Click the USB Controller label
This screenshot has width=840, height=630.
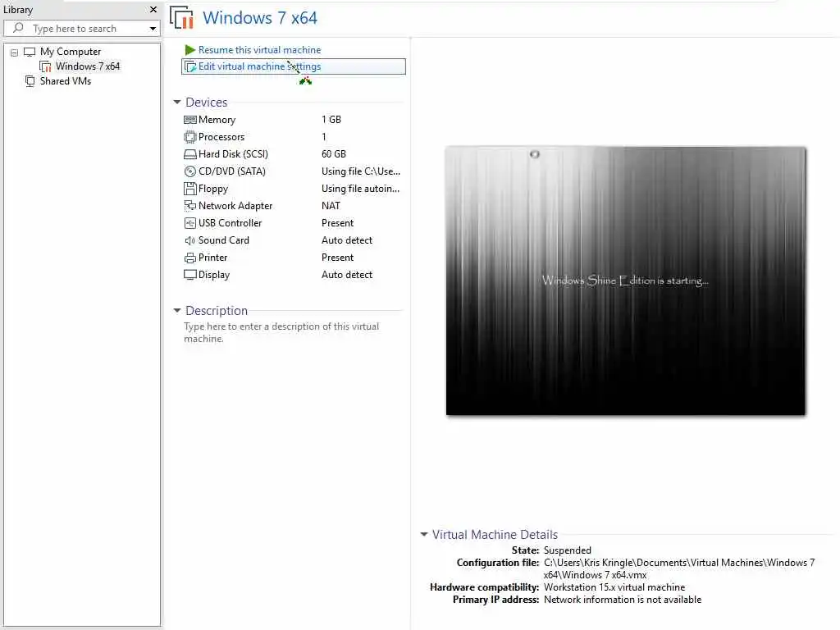coord(230,223)
